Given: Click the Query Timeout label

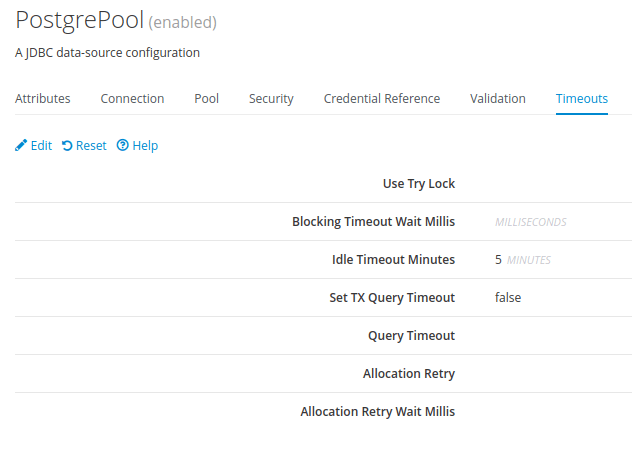Looking at the screenshot, I should coord(411,335).
